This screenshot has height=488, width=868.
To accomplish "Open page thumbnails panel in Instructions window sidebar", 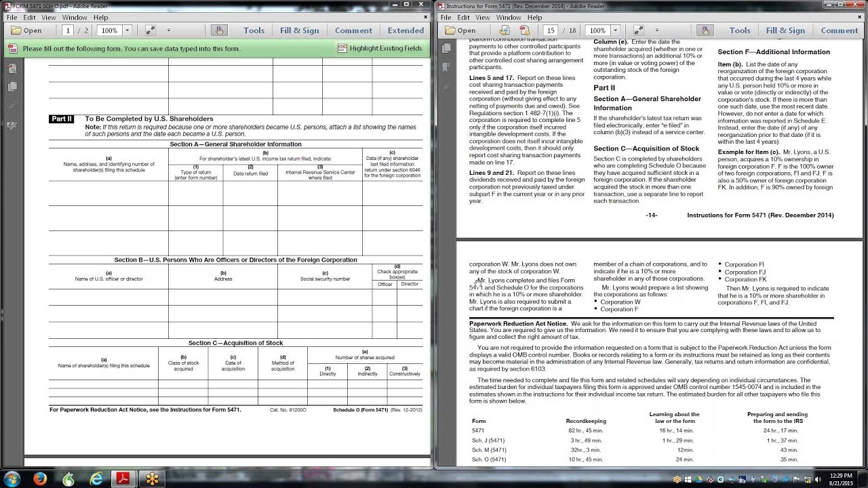I will [x=446, y=48].
